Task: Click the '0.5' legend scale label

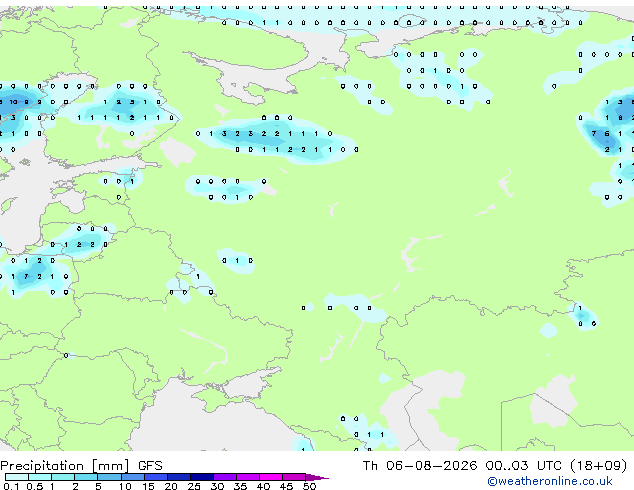Action: 35,486
